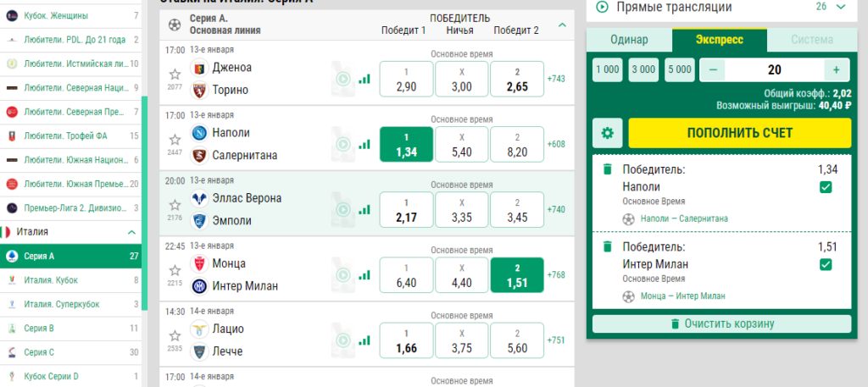Uncheck the Inter Milan bet checkbox
The width and height of the screenshot is (868, 387).
[x=826, y=265]
